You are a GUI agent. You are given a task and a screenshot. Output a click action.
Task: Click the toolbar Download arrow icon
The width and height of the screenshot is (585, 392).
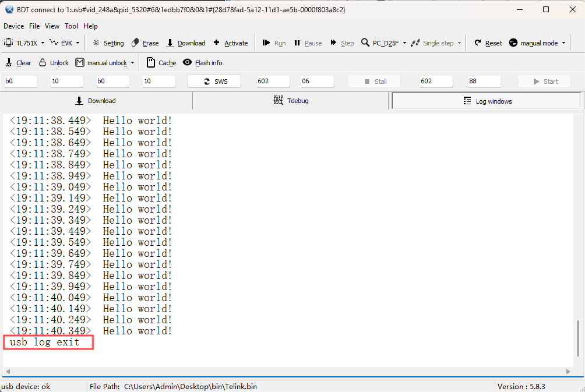click(170, 43)
